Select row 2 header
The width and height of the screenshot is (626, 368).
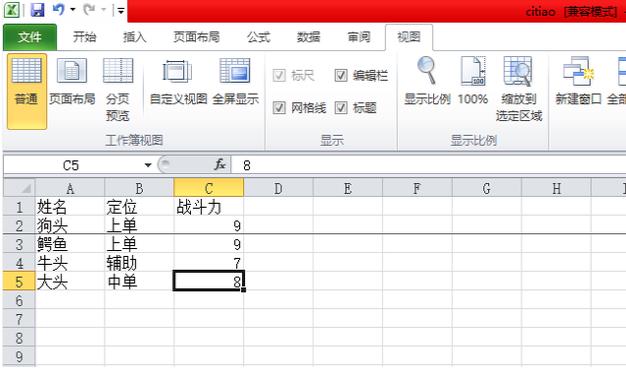click(19, 226)
